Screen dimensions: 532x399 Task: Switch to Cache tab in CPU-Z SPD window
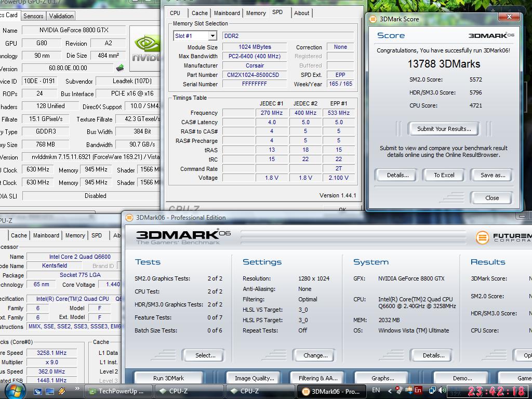coord(199,13)
